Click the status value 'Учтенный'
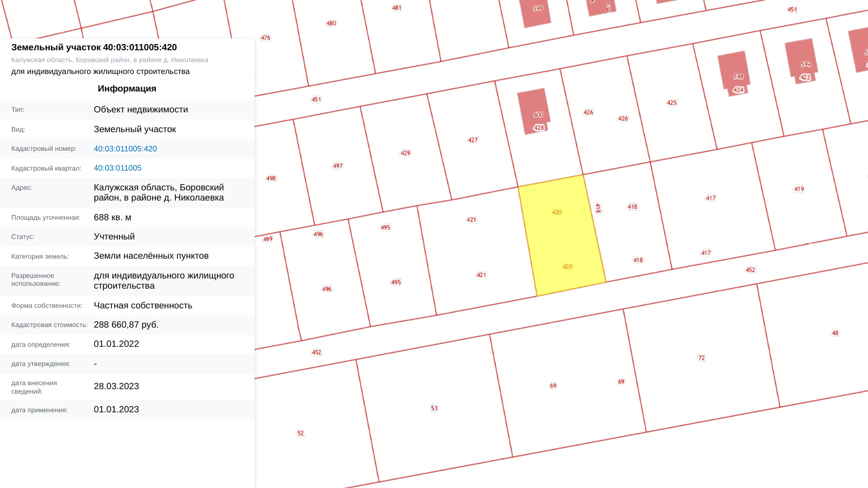 point(114,237)
